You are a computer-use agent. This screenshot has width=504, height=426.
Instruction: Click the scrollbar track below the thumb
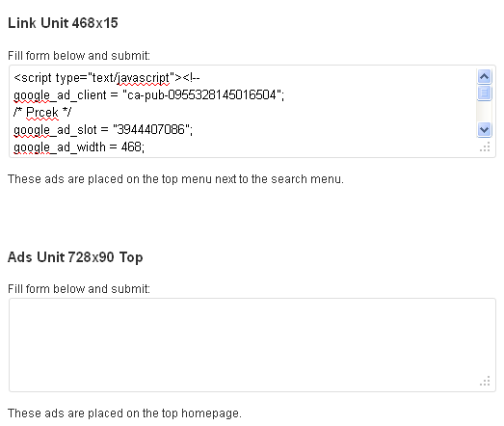coord(484,112)
